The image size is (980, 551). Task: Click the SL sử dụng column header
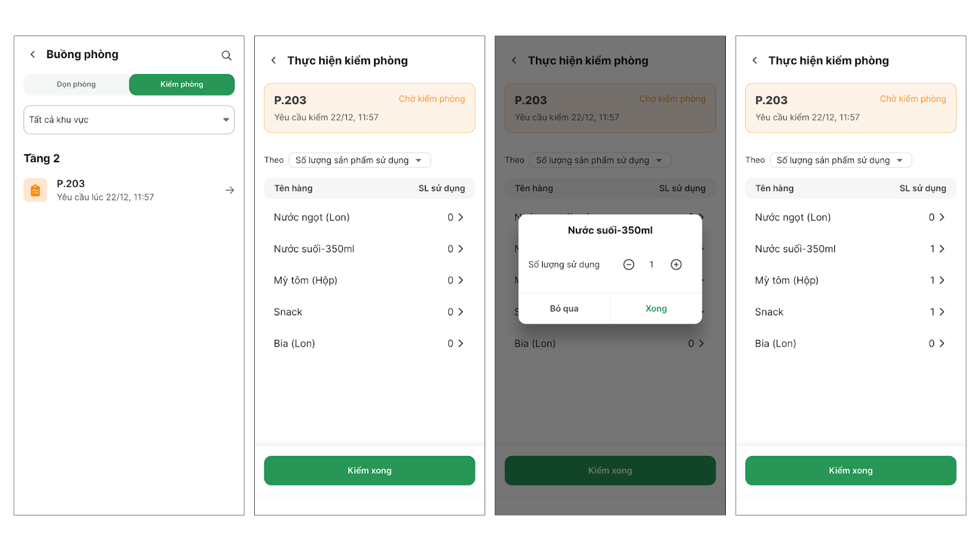coord(442,189)
